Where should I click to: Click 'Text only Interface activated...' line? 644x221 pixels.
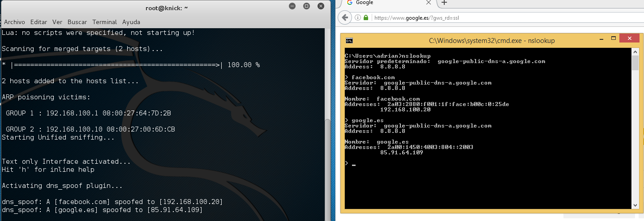[66, 161]
